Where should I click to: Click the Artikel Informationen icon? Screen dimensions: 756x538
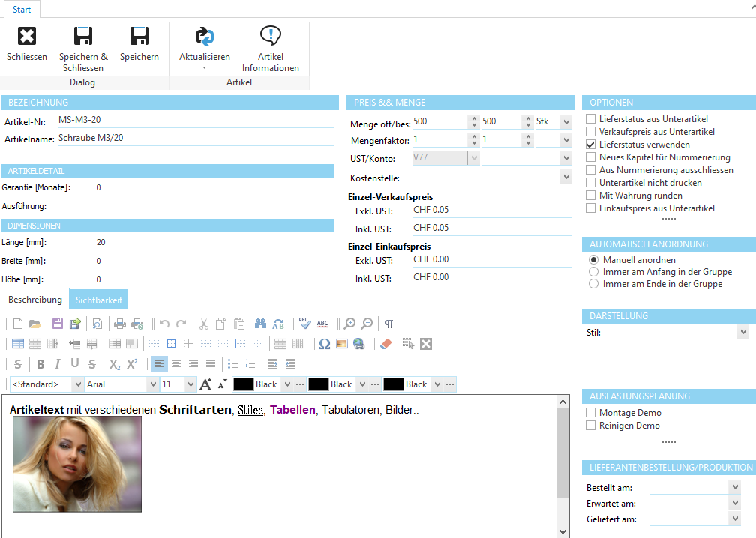point(270,49)
